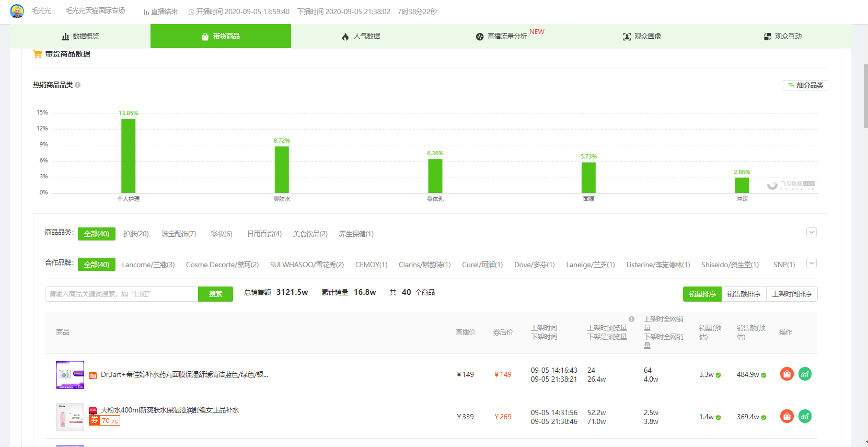Filter by 养生保健(1) category
868x447 pixels.
click(x=356, y=234)
